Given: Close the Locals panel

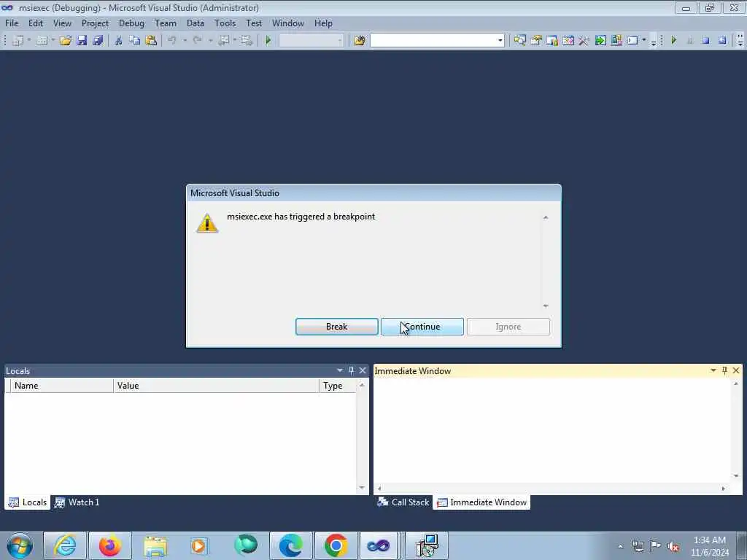Looking at the screenshot, I should 363,370.
